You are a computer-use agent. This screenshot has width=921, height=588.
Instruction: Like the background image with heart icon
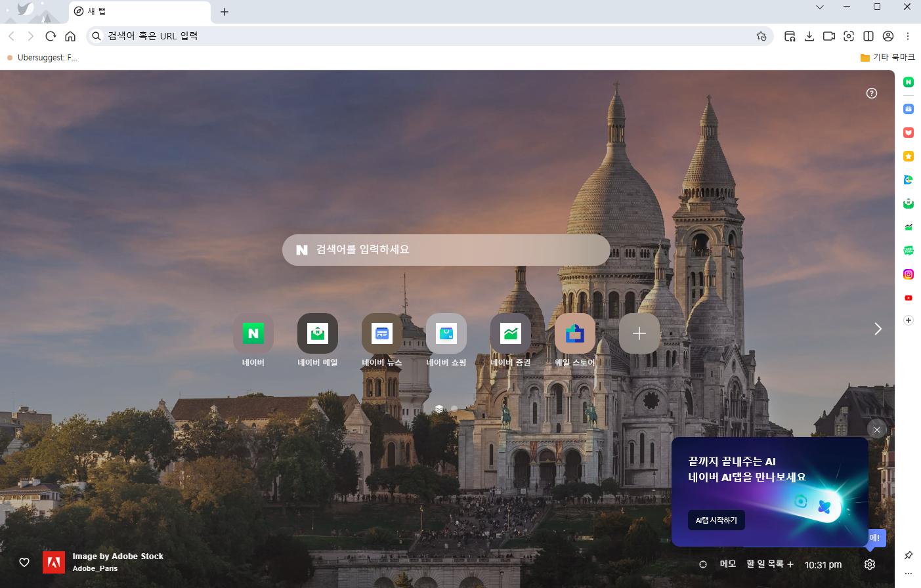click(24, 562)
